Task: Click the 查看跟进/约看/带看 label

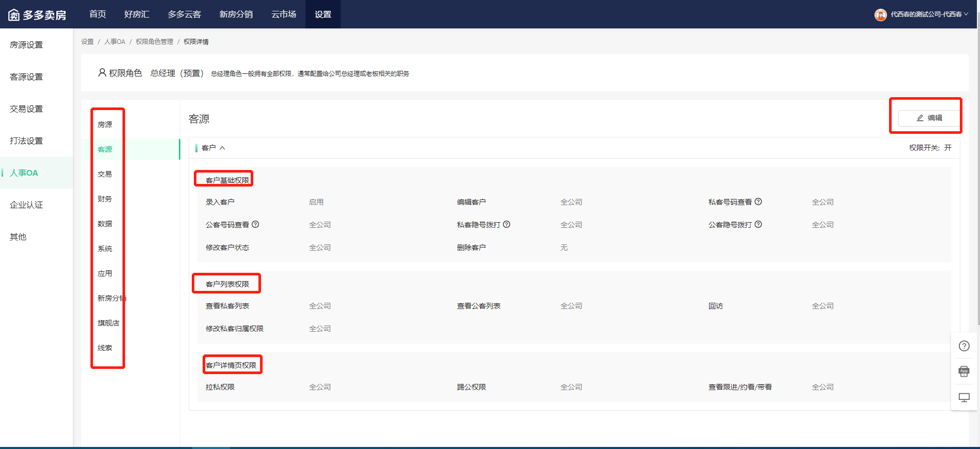Action: click(740, 387)
